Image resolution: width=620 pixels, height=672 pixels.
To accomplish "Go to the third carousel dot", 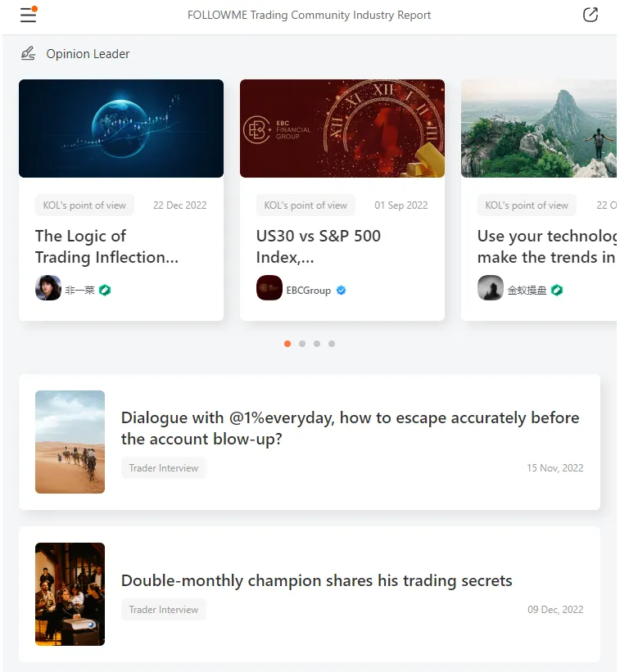I will coord(317,344).
